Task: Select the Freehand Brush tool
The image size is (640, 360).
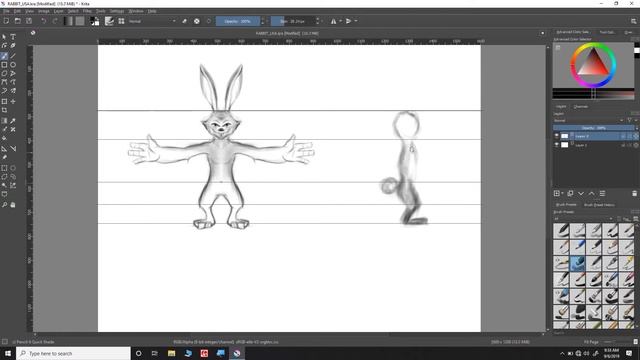Action: pyautogui.click(x=4, y=56)
